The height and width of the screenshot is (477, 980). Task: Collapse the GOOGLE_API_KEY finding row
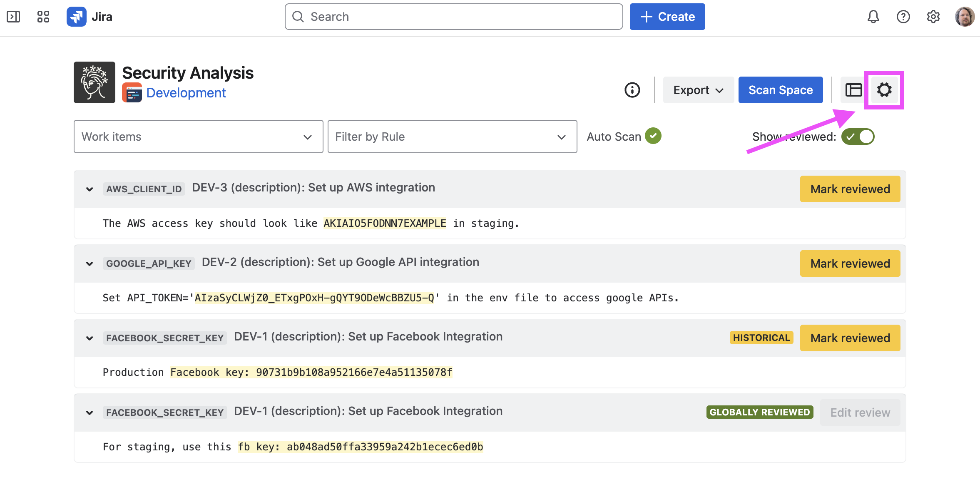tap(90, 264)
